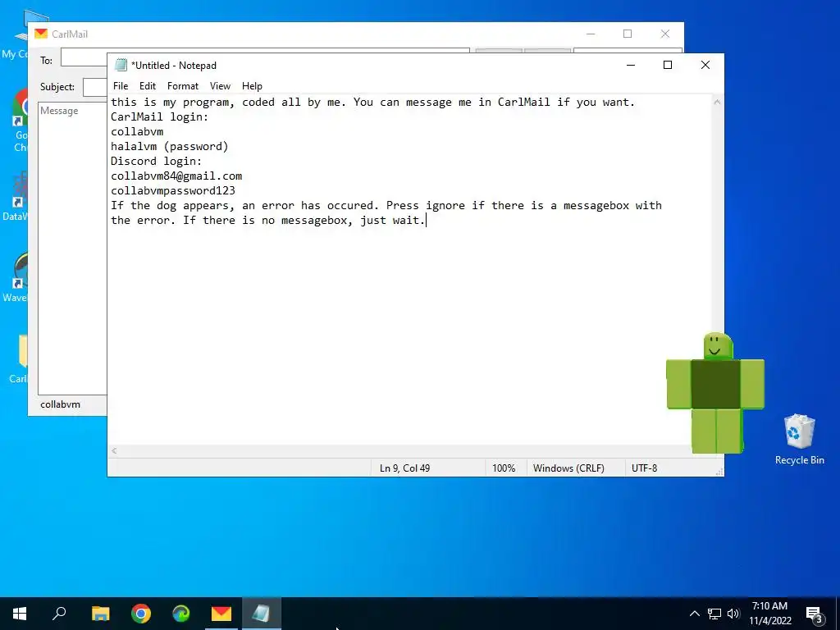Screen dimensions: 840x630
Task: Click the UTF-8 encoding status entry
Action: pos(645,468)
